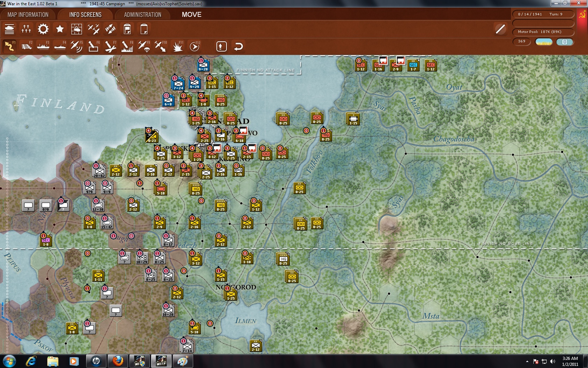
Task: Click the up-arrow escape button
Action: point(221,46)
